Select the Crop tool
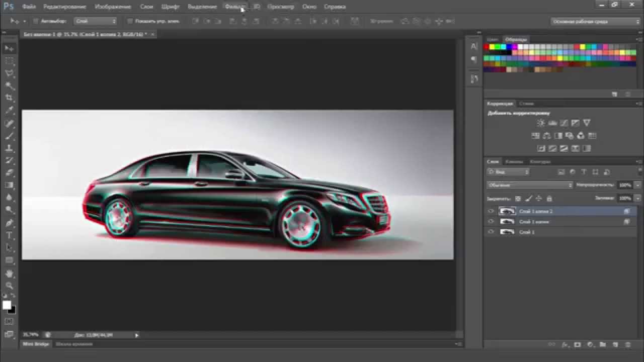Image resolution: width=644 pixels, height=362 pixels. tap(9, 98)
